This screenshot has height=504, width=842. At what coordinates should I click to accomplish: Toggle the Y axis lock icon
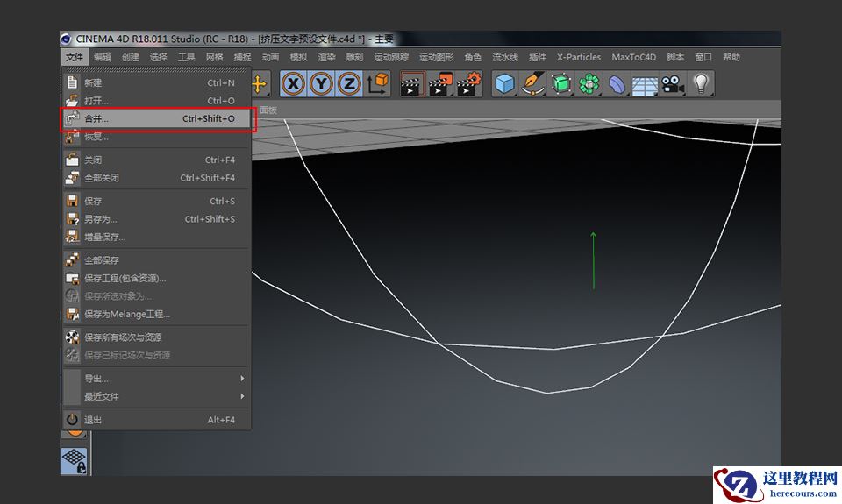321,84
